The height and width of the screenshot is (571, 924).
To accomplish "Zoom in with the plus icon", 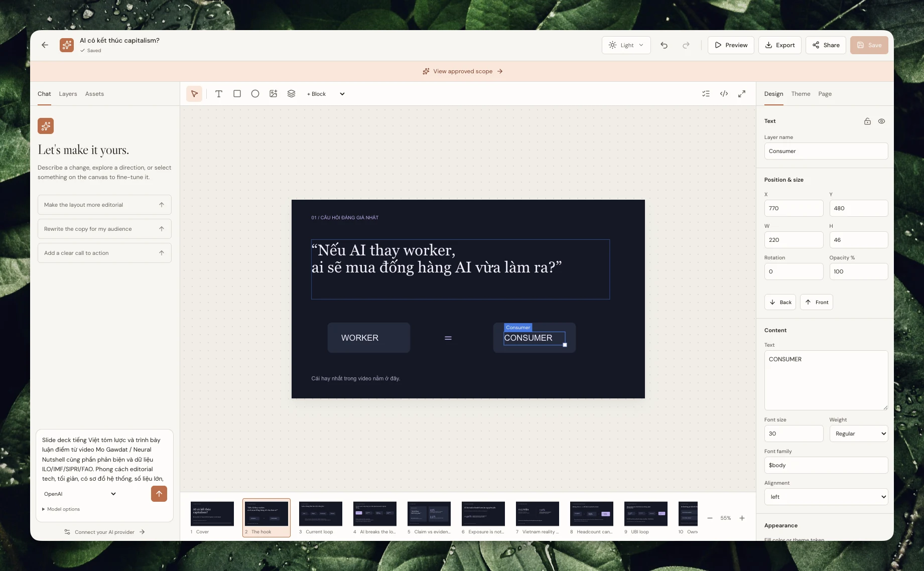I will pyautogui.click(x=742, y=518).
